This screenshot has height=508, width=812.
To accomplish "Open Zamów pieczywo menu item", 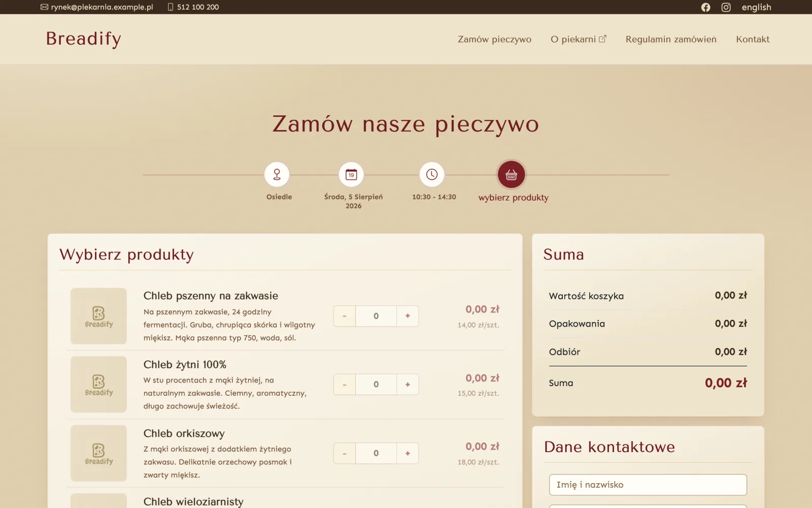I will 494,39.
